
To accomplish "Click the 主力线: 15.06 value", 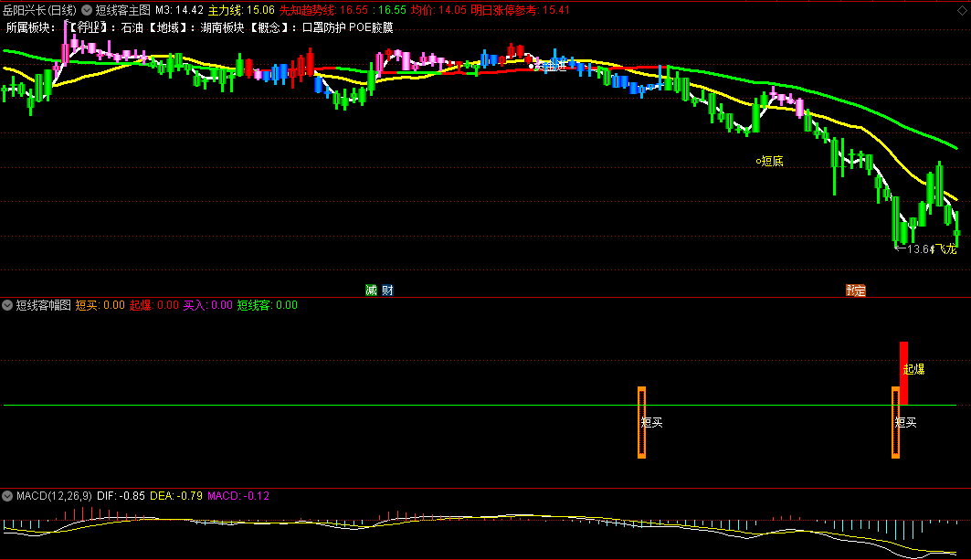I will (241, 10).
